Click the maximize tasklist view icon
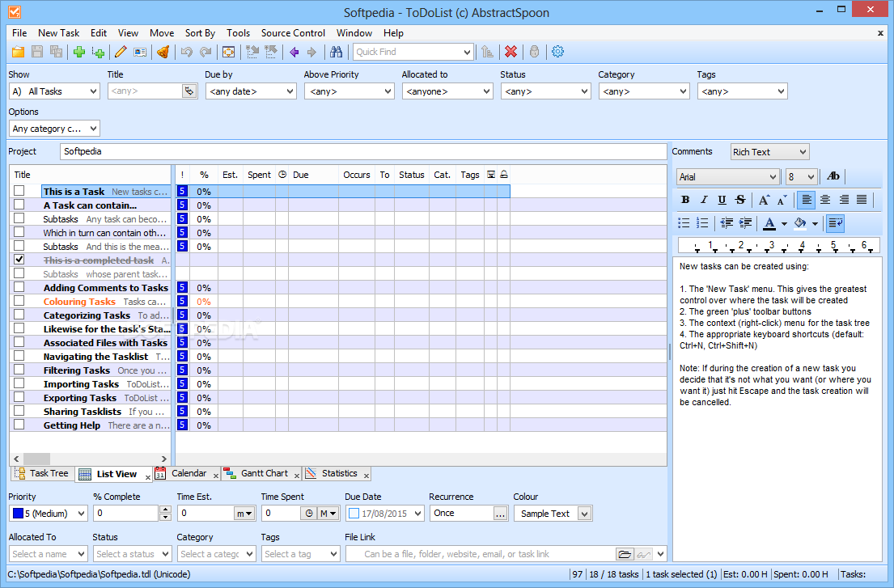Viewport: 894px width, 588px height. coord(229,52)
